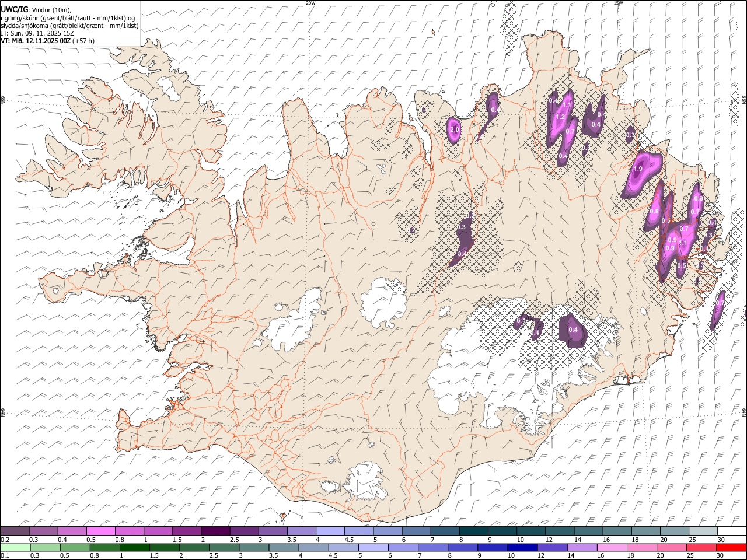
Task: Select upper legend swatch between 12 and 14
Action: coord(560,531)
